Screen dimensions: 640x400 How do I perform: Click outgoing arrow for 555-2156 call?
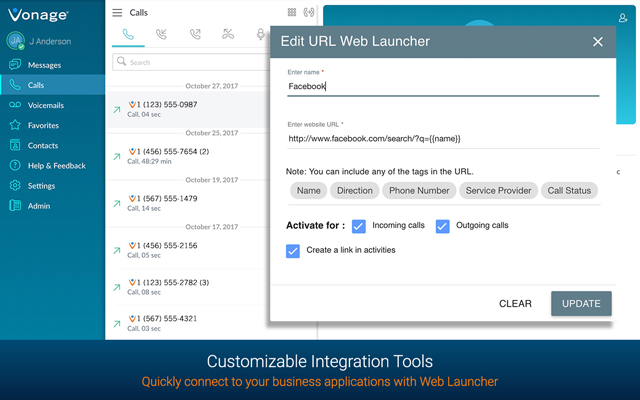click(x=117, y=250)
